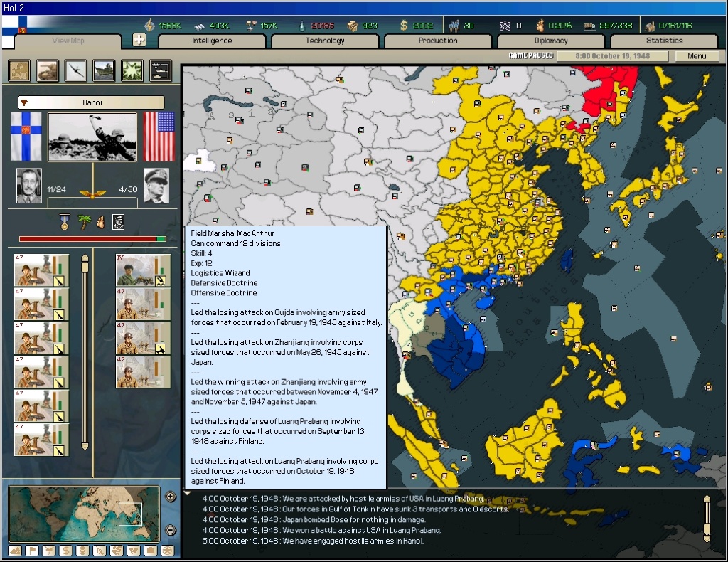Click the USA flag in battle panel
Image resolution: width=728 pixels, height=562 pixels.
pyautogui.click(x=159, y=137)
